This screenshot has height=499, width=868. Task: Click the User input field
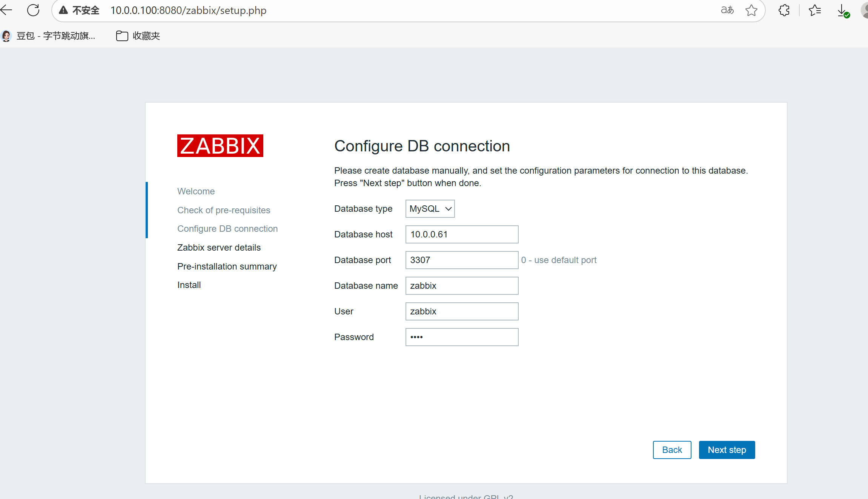tap(462, 311)
